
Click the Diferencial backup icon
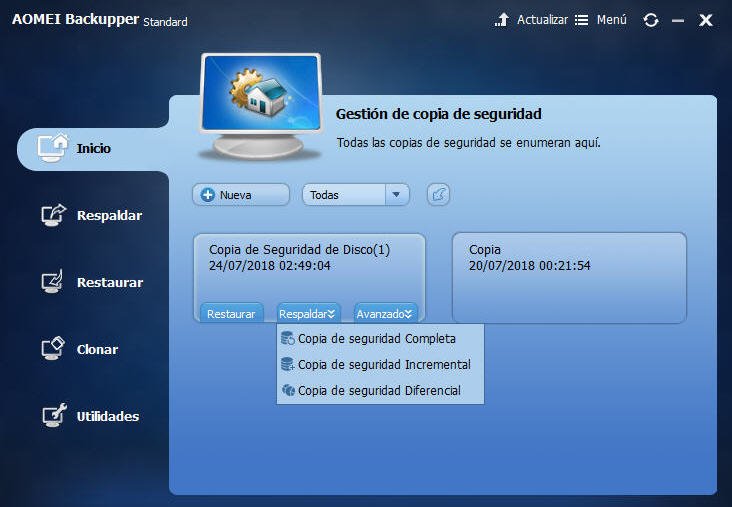click(x=288, y=390)
